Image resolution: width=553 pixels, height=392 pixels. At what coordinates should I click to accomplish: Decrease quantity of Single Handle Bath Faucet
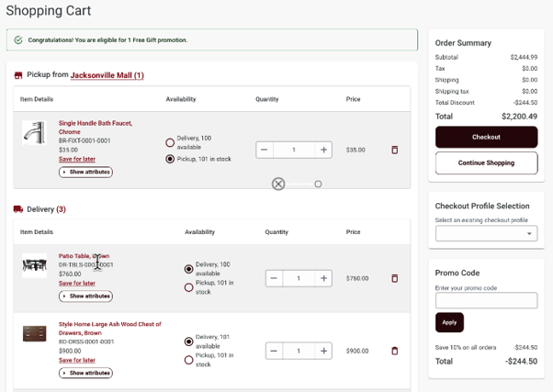(x=265, y=150)
